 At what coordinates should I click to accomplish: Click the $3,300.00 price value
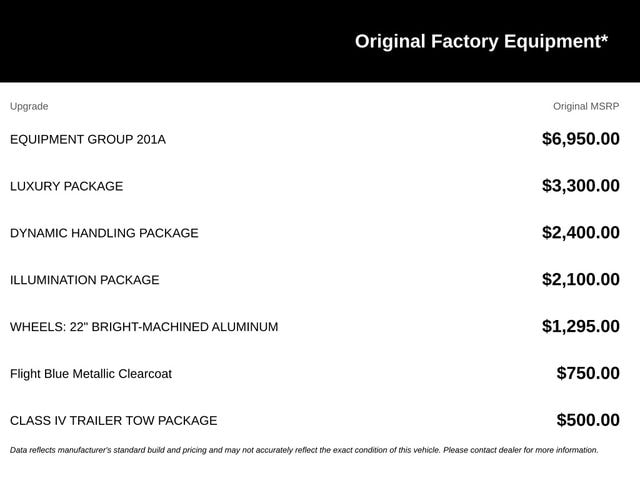580,186
